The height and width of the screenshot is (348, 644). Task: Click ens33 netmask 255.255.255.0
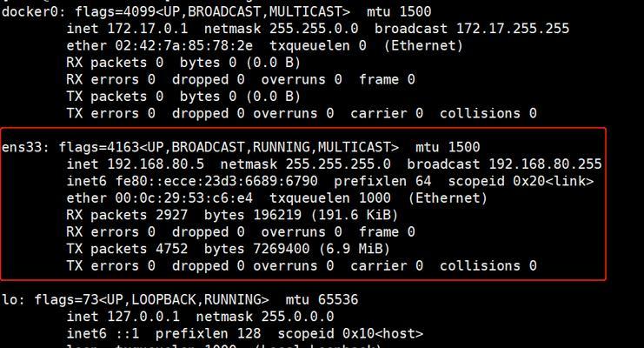pos(338,164)
